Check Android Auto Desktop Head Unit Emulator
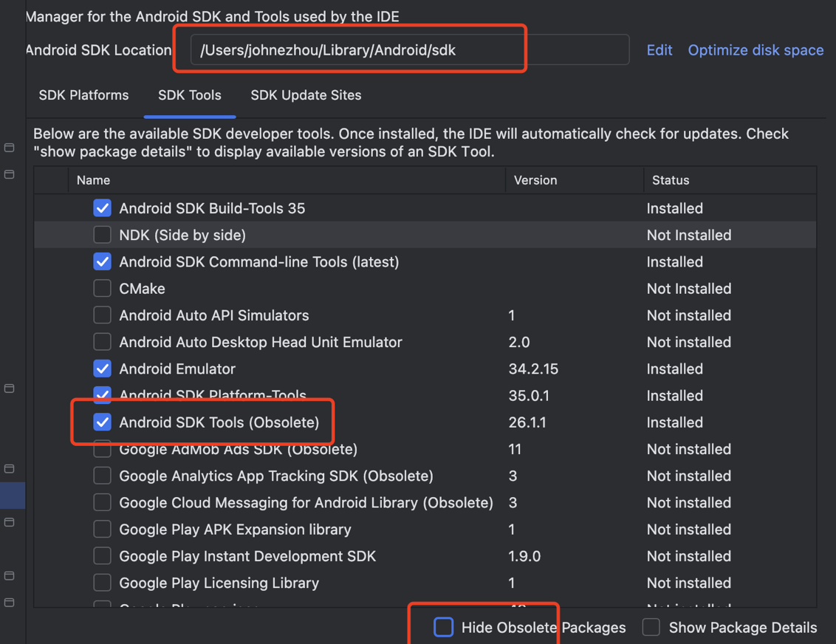This screenshot has height=644, width=836. 103,342
